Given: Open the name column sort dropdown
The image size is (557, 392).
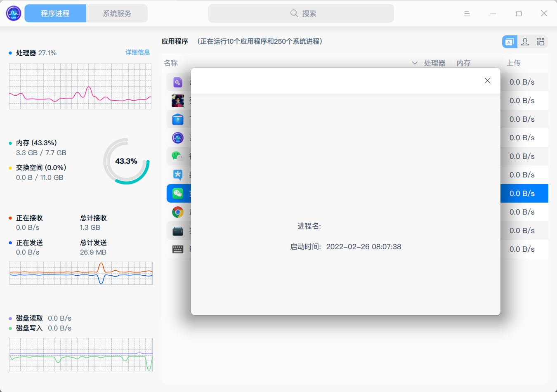Looking at the screenshot, I should 415,63.
